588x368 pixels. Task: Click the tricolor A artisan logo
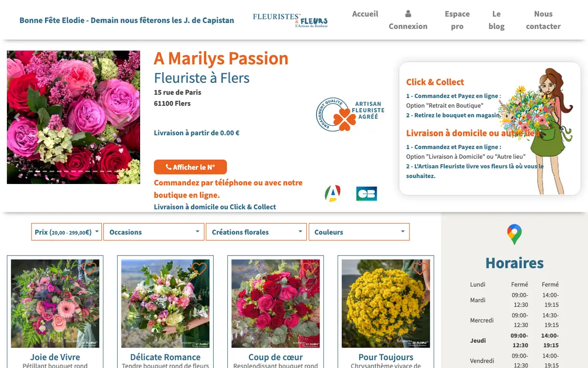(x=333, y=193)
